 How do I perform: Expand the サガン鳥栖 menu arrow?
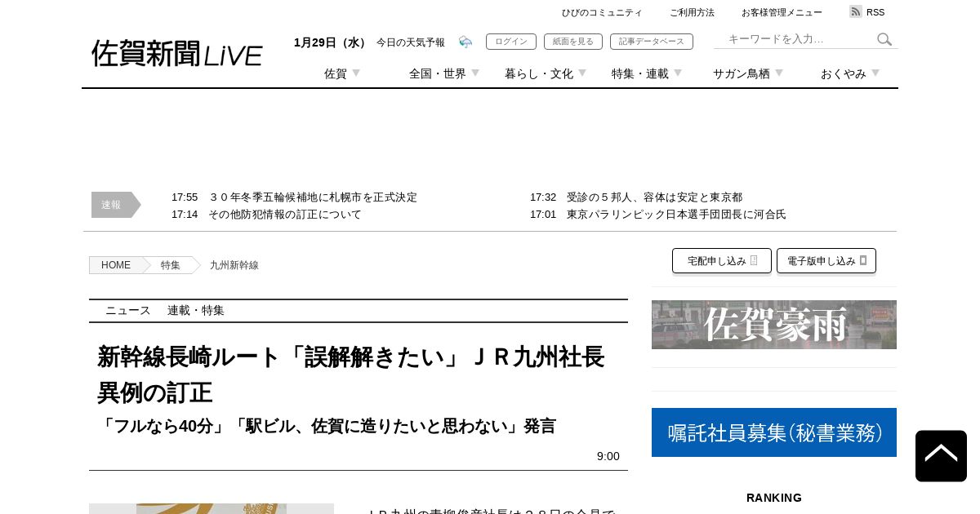pyautogui.click(x=779, y=73)
